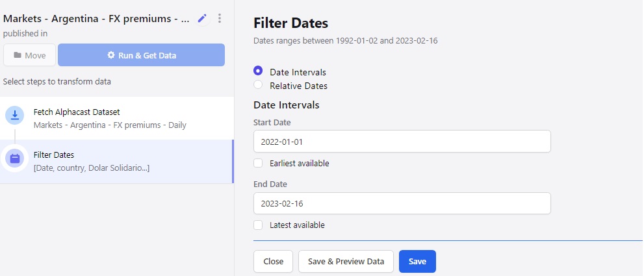Select the Date Intervals radio option
The height and width of the screenshot is (276, 644).
(x=258, y=71)
